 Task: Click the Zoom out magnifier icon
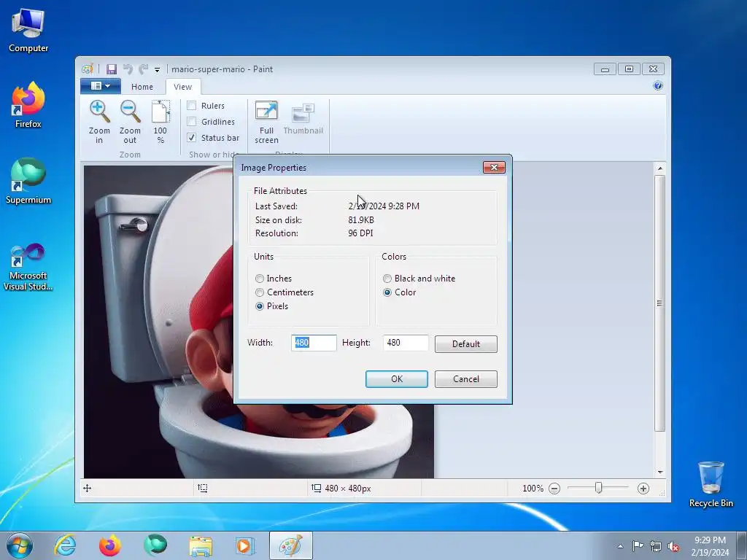click(x=130, y=112)
